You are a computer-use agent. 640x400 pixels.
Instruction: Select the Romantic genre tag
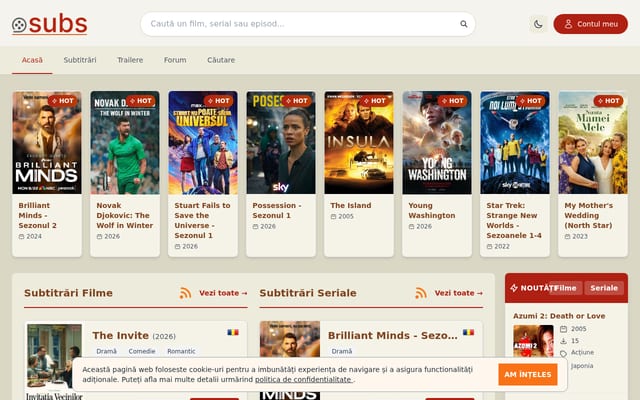pos(181,351)
